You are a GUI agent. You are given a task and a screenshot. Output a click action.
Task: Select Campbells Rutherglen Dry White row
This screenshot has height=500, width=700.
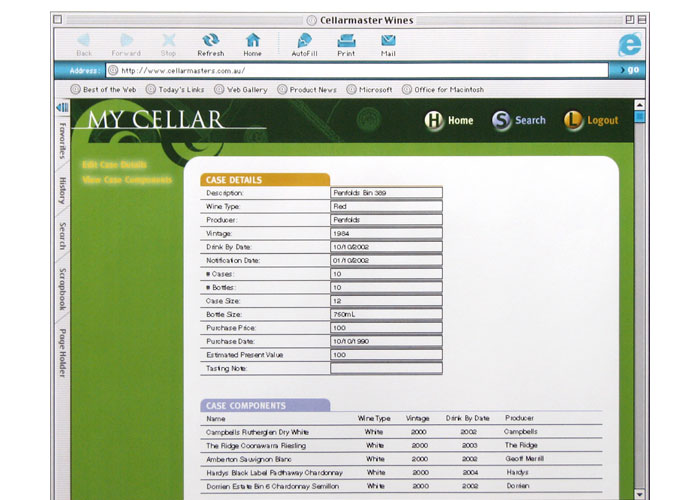pos(401,432)
